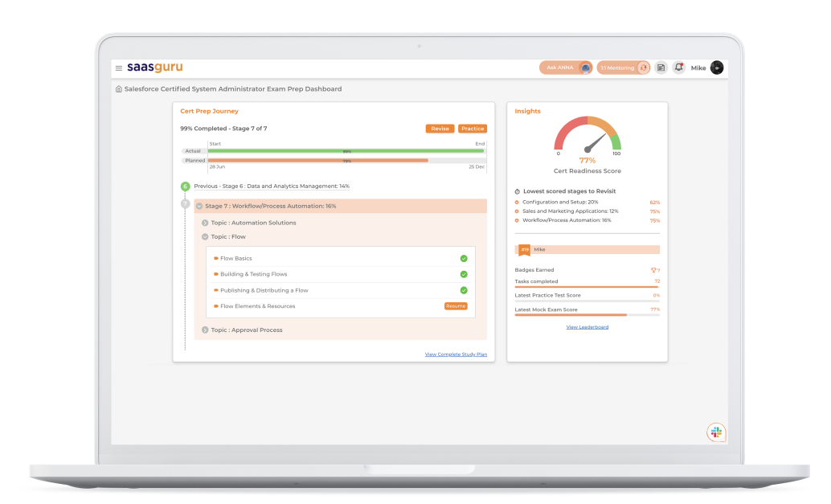The height and width of the screenshot is (504, 831).
Task: Click the green Actual progress bar
Action: coord(346,151)
